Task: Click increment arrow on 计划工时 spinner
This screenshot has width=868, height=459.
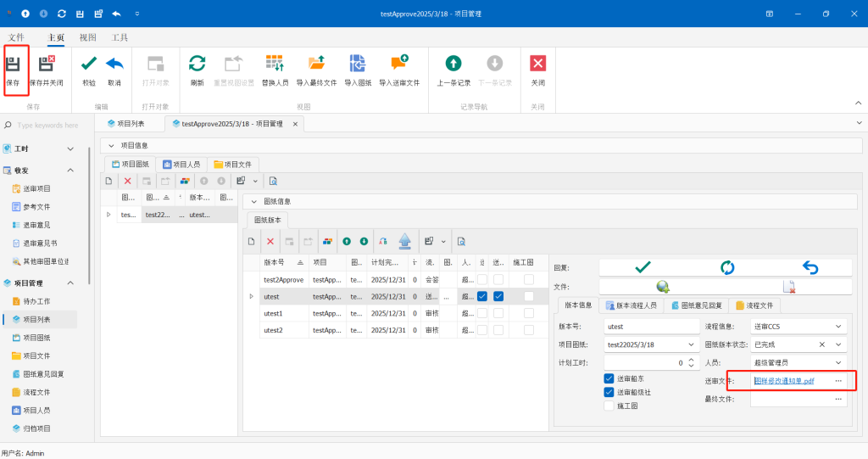Action: [x=691, y=359]
